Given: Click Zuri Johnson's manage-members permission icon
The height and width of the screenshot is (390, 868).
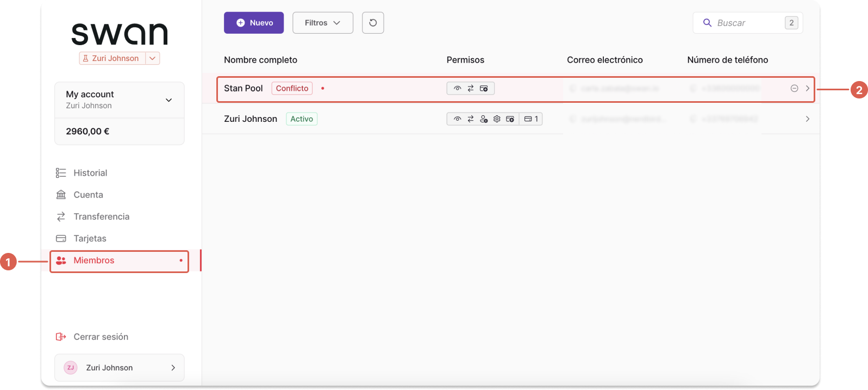Looking at the screenshot, I should click(484, 119).
